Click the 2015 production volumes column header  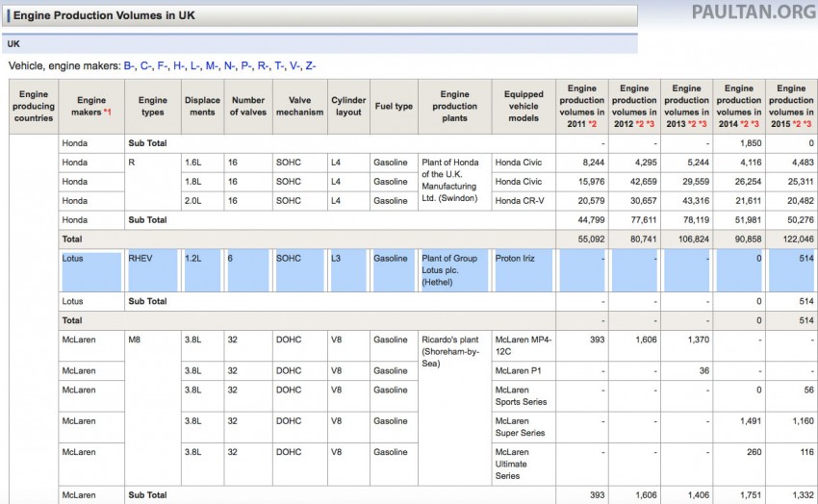[x=791, y=107]
